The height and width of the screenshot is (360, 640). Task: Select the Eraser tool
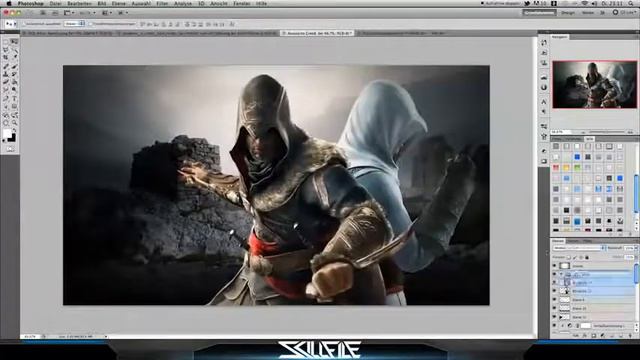tap(6, 82)
